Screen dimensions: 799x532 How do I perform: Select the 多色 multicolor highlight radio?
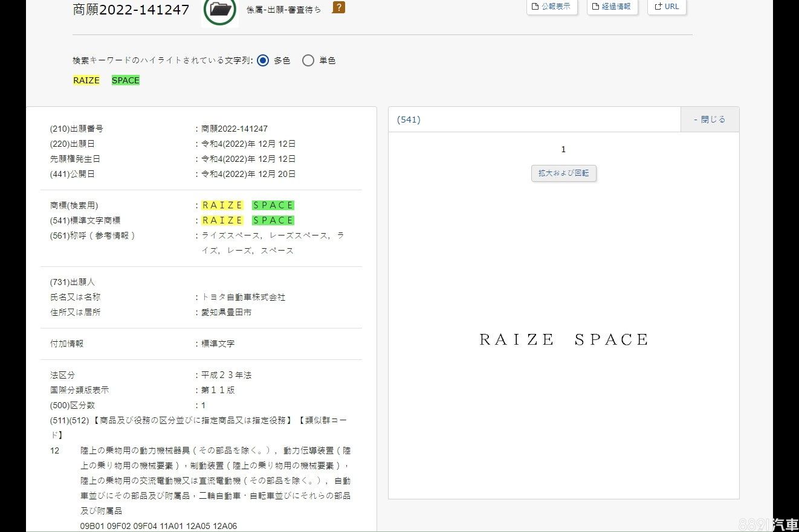point(263,60)
